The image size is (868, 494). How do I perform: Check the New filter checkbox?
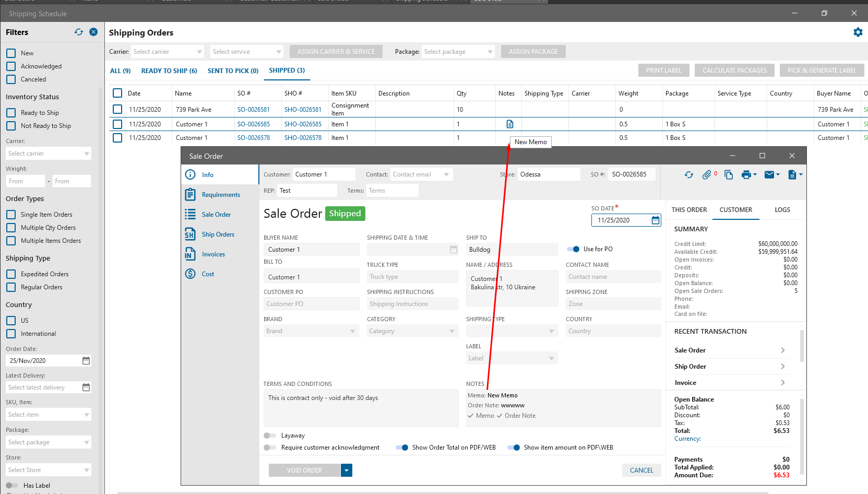click(11, 53)
